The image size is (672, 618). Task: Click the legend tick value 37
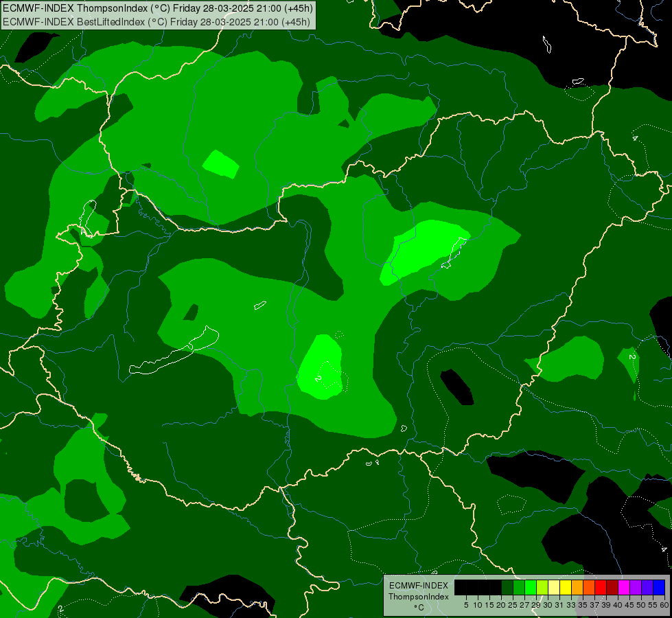pyautogui.click(x=595, y=605)
